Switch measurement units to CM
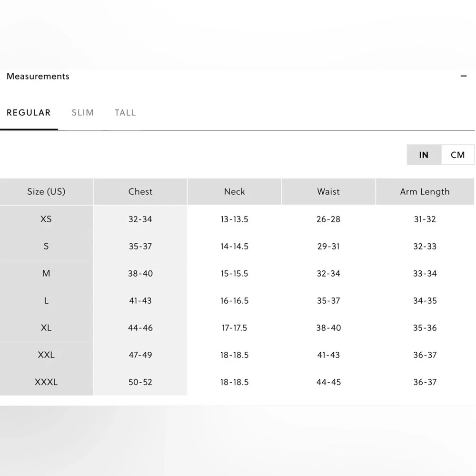The width and height of the screenshot is (476, 476). pyautogui.click(x=457, y=155)
